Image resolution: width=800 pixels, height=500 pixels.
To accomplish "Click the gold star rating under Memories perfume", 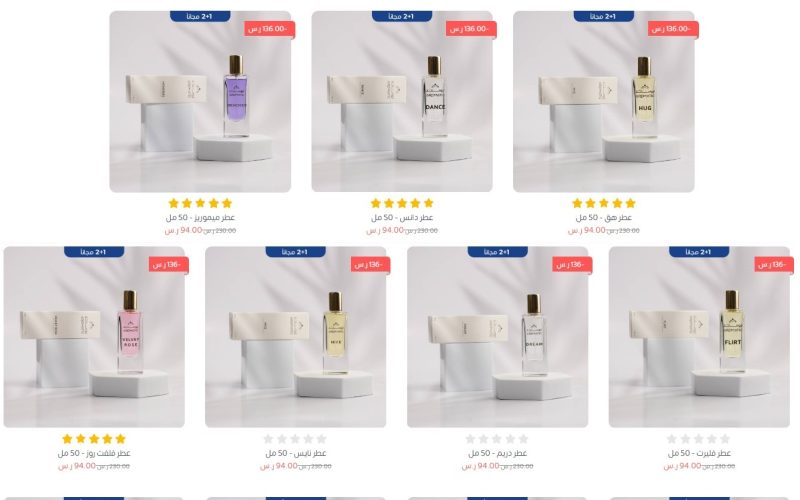I will tap(200, 203).
